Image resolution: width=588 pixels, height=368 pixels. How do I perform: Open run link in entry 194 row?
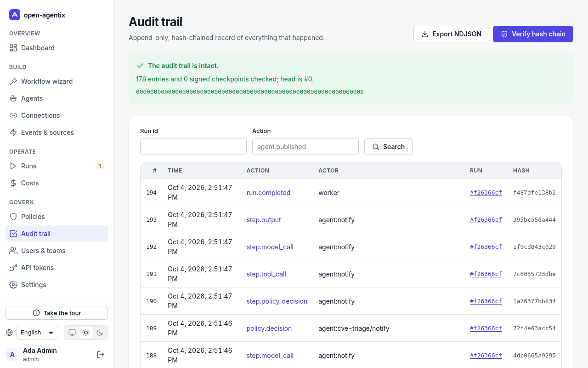tap(486, 193)
